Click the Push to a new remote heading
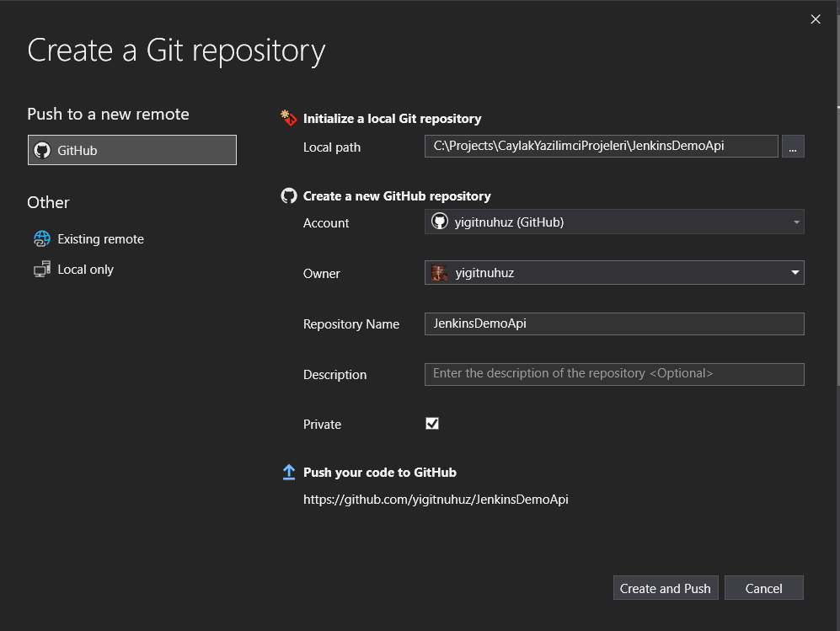This screenshot has height=631, width=840. tap(108, 114)
